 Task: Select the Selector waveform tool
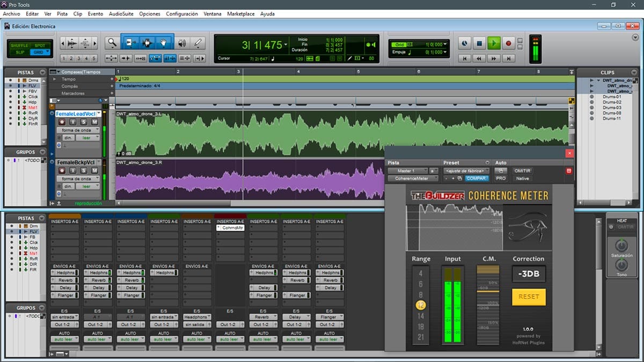[147, 43]
